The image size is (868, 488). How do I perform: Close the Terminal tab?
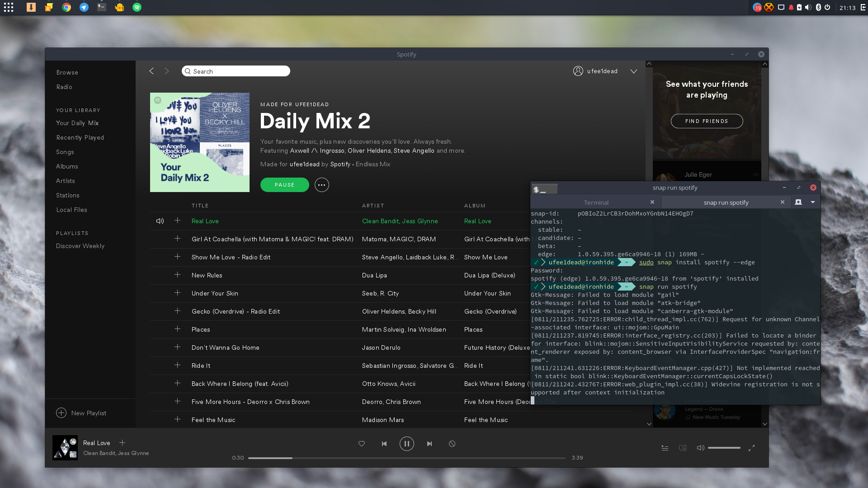[652, 202]
